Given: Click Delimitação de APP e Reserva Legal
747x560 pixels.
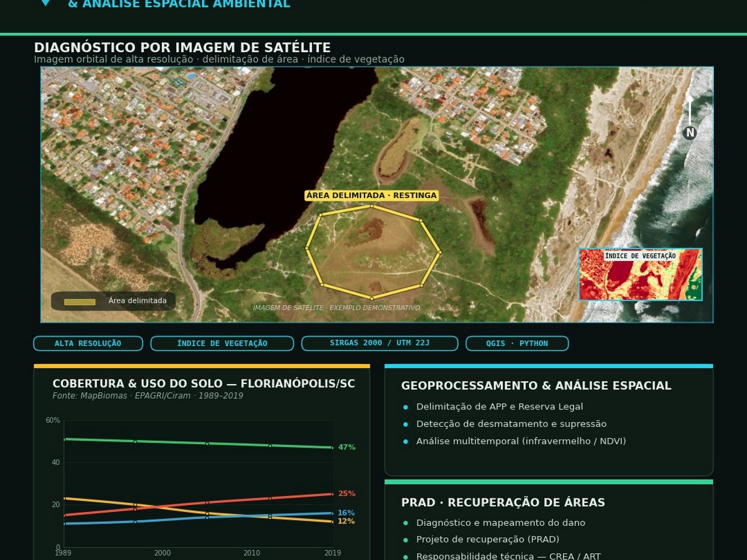Looking at the screenshot, I should (500, 406).
